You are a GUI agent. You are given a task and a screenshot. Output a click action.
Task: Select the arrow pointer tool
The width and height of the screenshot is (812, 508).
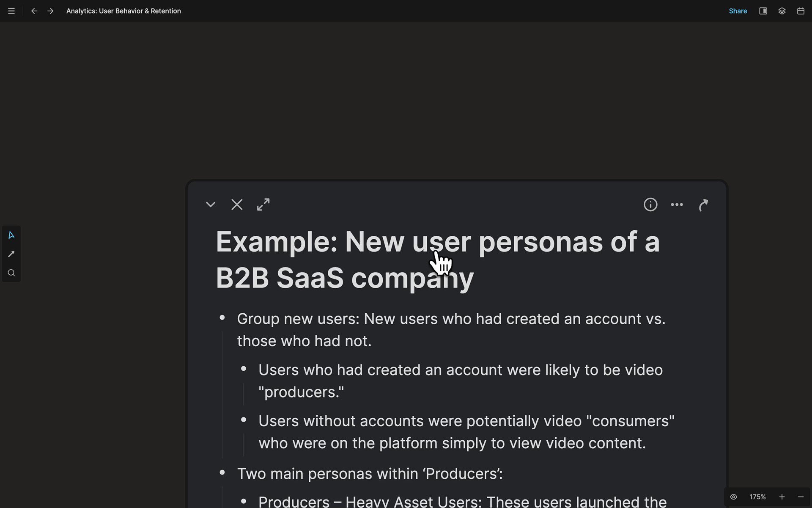click(11, 235)
